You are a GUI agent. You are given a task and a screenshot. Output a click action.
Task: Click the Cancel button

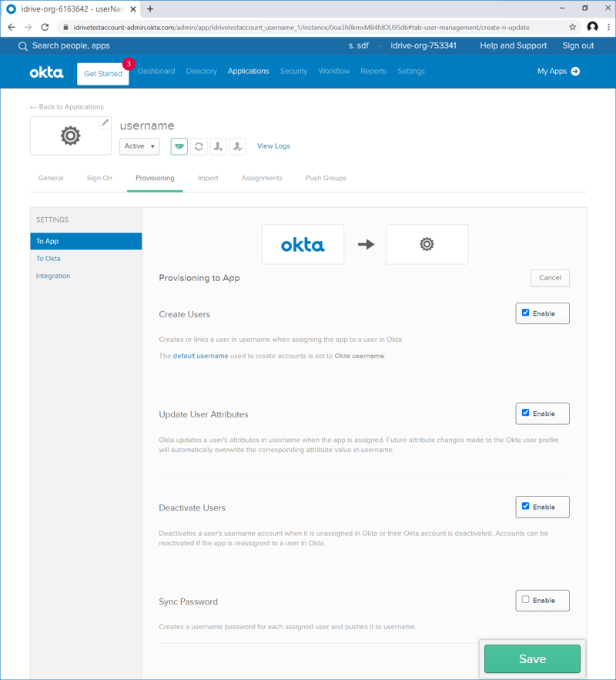pyautogui.click(x=550, y=278)
